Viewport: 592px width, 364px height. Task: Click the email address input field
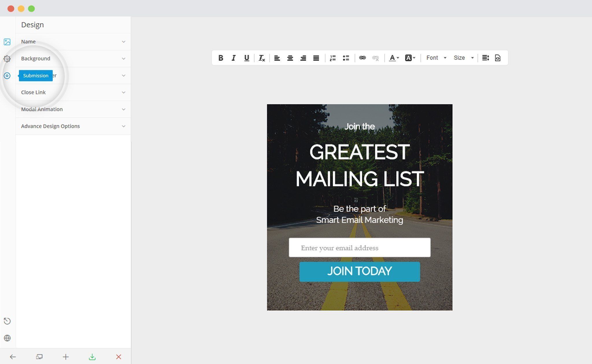coord(360,247)
